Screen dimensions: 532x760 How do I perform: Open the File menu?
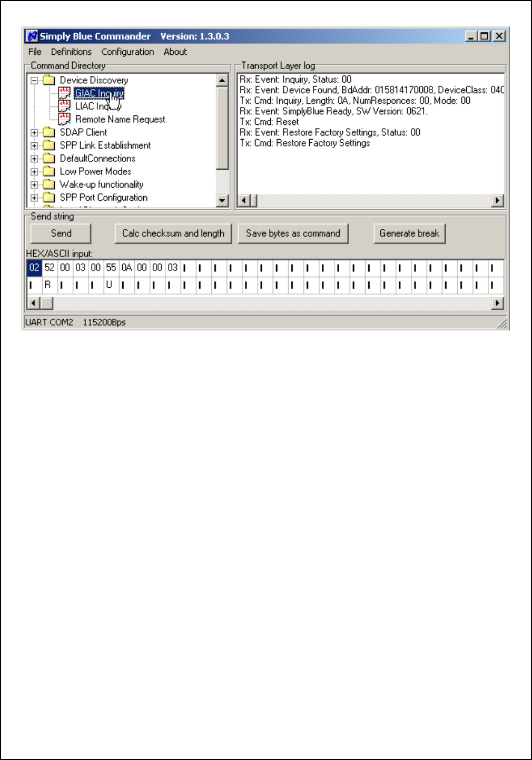pos(35,52)
